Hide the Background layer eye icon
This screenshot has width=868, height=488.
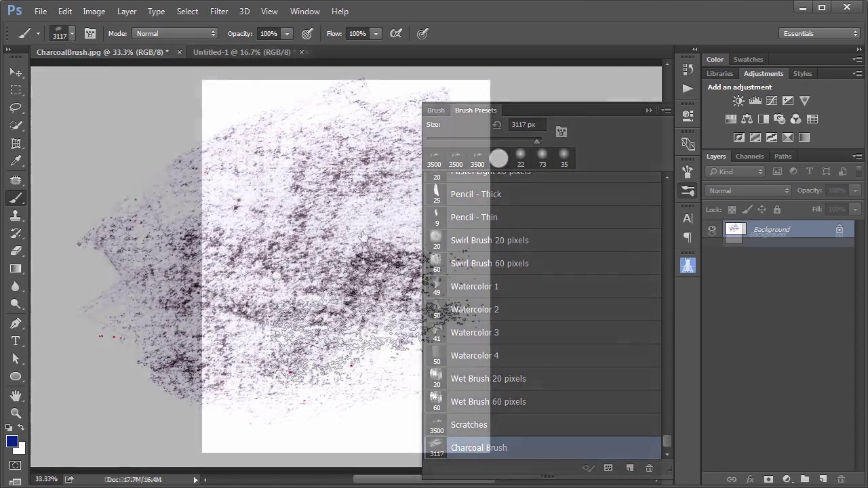coord(712,230)
